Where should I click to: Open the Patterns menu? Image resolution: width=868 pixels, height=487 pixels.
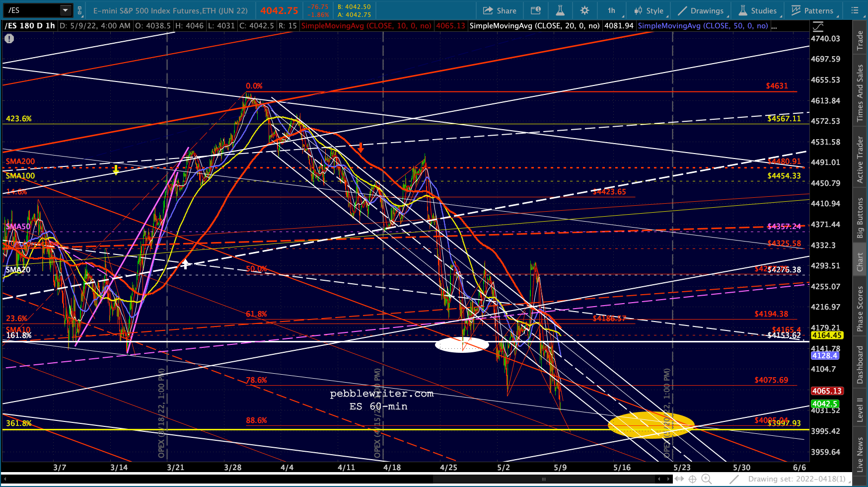click(812, 10)
